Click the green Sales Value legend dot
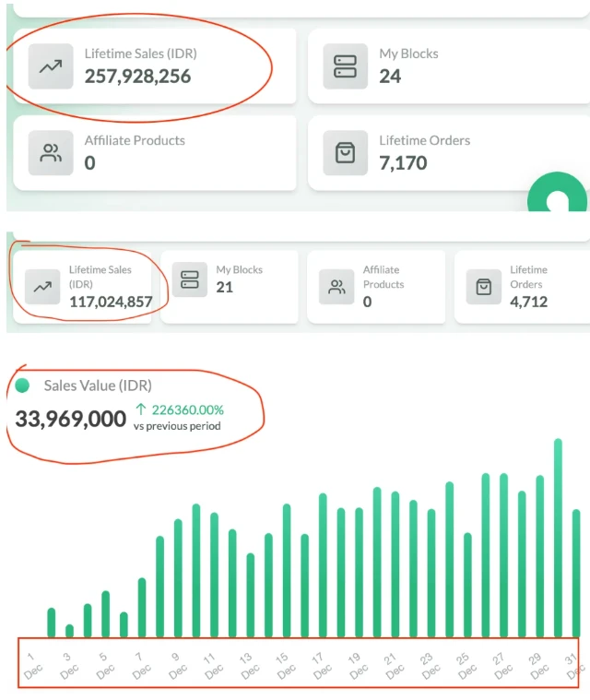 (x=22, y=386)
